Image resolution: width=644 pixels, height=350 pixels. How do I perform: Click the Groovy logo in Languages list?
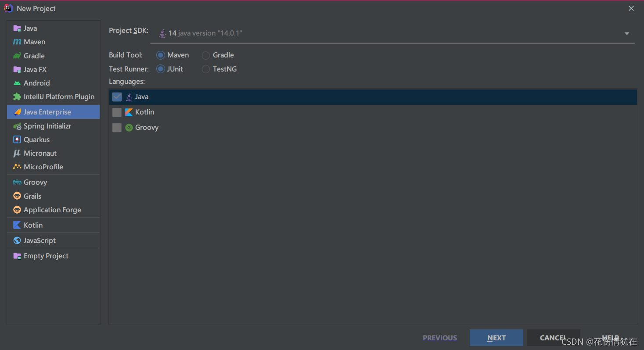[x=129, y=128]
